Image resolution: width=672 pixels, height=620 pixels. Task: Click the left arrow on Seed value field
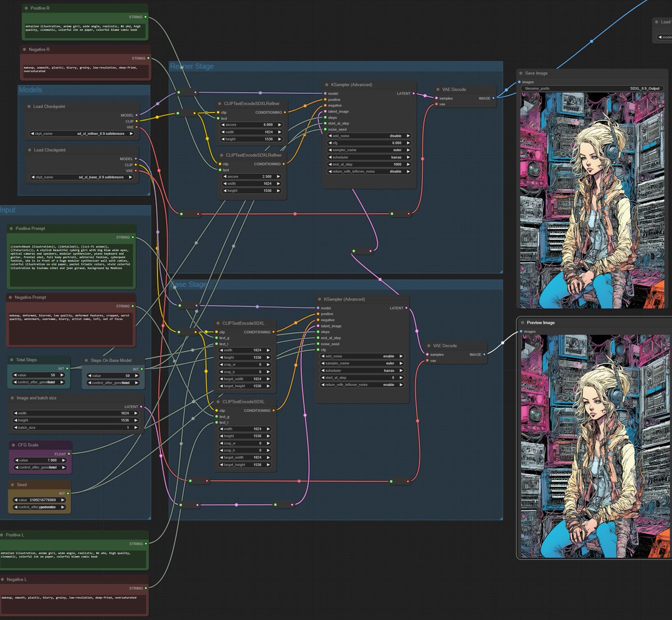coord(15,500)
